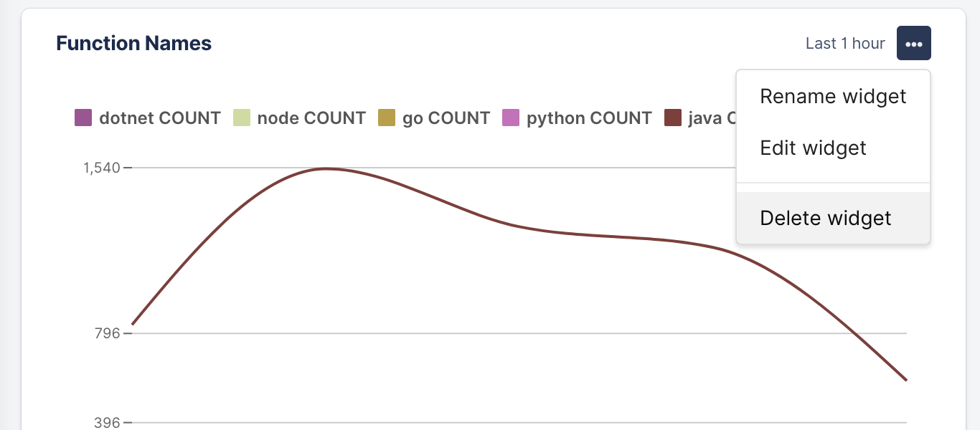Screen dimensions: 980x430
Task: Click the Last 1 hour time range
Action: 845,44
